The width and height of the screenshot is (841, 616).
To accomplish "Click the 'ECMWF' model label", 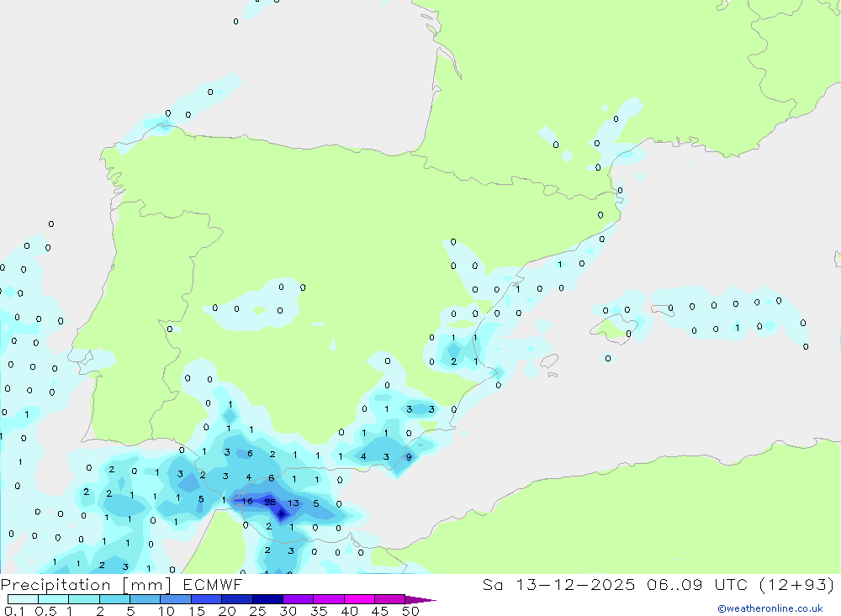I will 213,585.
